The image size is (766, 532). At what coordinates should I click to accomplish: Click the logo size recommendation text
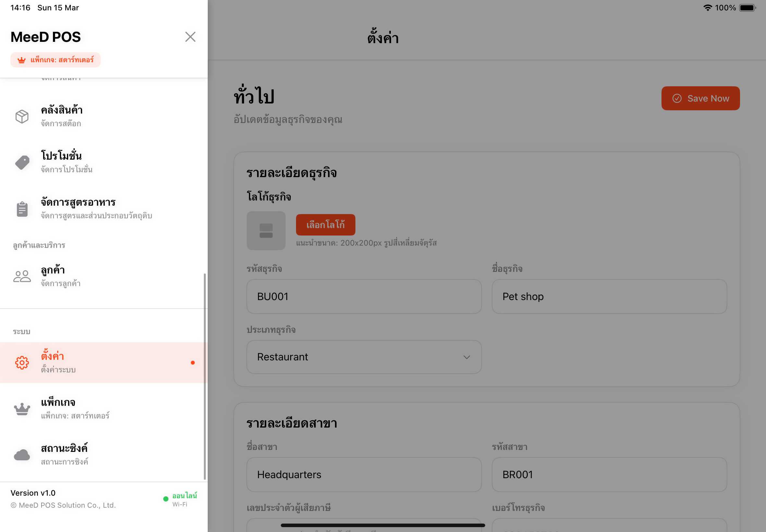pos(366,243)
